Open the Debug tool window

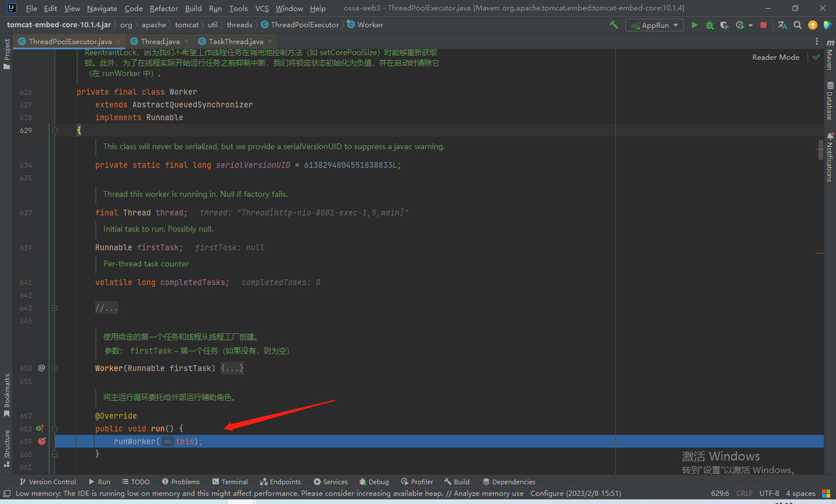click(x=374, y=482)
